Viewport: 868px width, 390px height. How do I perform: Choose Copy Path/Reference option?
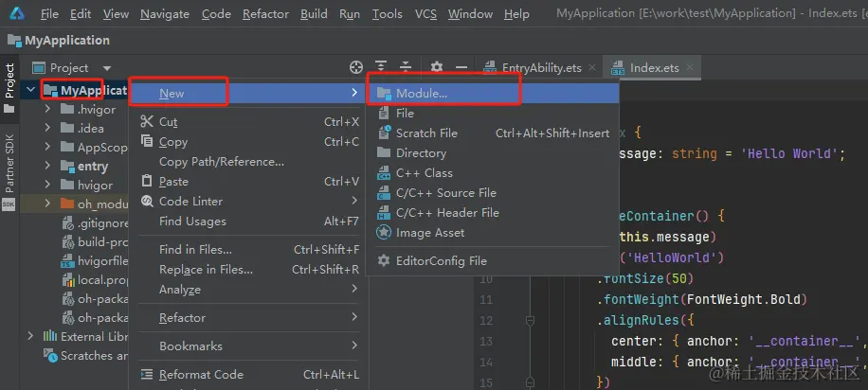tap(247, 162)
